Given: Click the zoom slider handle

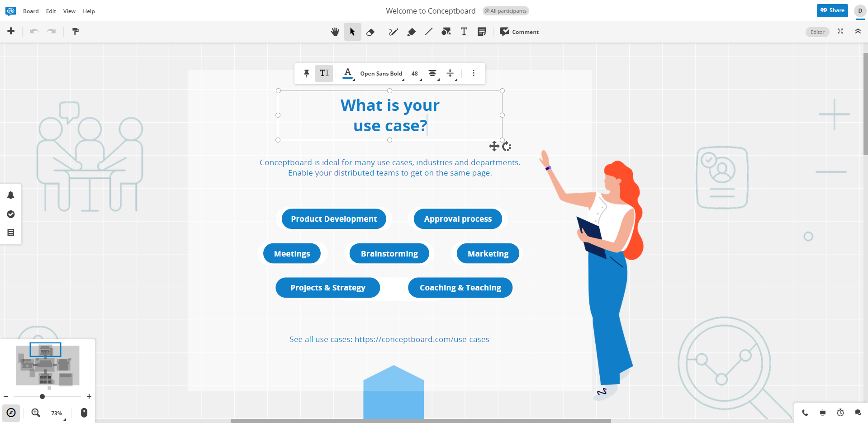Looking at the screenshot, I should [42, 396].
